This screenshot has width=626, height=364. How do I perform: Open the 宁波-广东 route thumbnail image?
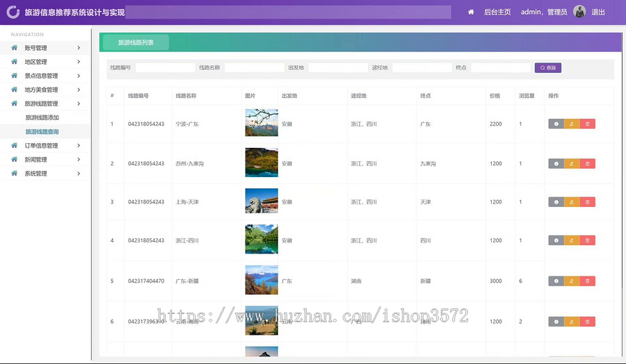[262, 122]
